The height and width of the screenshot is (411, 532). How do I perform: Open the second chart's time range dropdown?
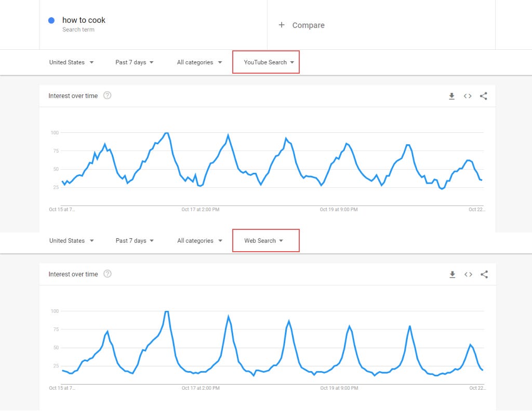pos(134,240)
